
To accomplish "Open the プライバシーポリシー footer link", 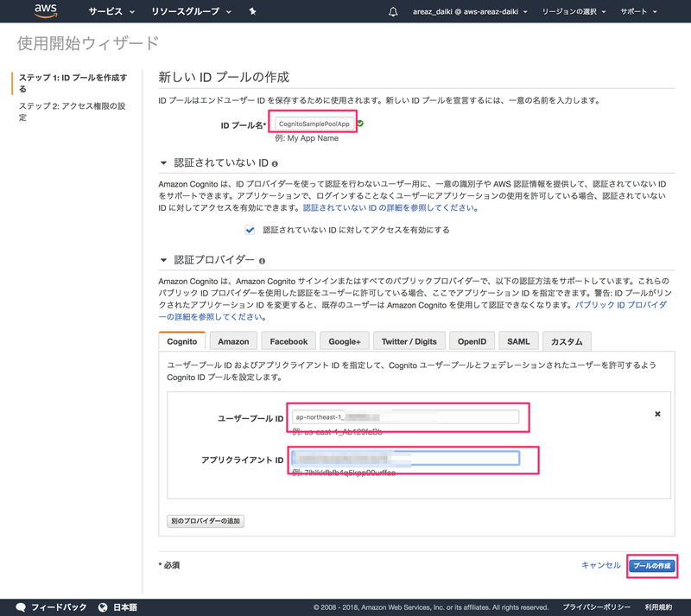I will (x=596, y=607).
